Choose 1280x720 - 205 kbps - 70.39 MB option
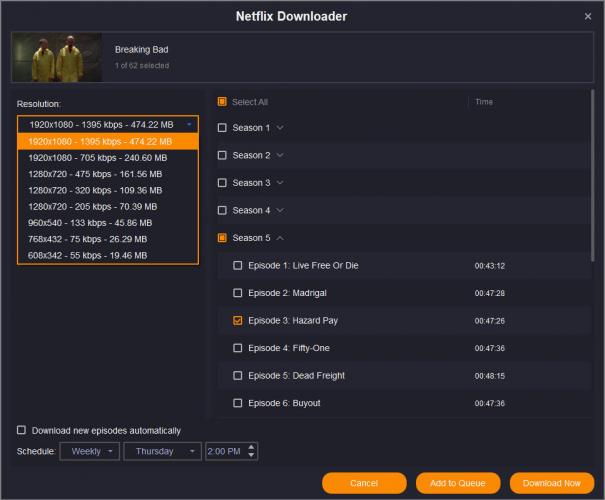Screen dimensions: 605x500 [108, 206]
